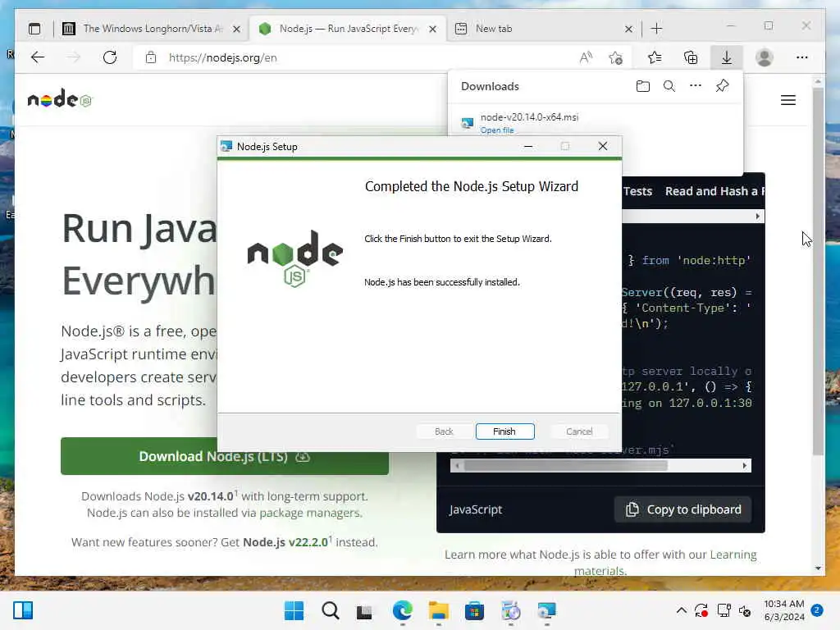Open notification badge in system tray
This screenshot has width=840, height=630.
817,609
